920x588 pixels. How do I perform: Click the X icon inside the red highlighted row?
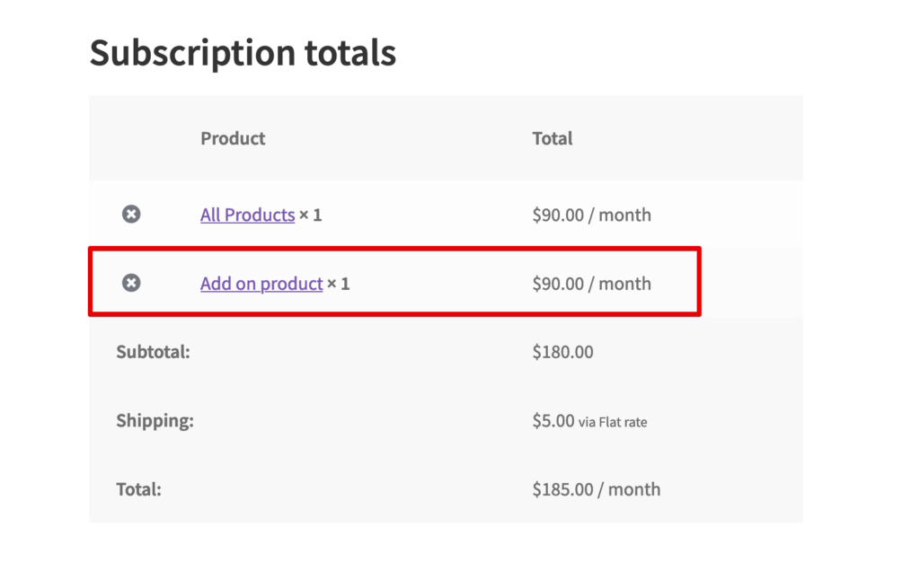click(x=131, y=283)
